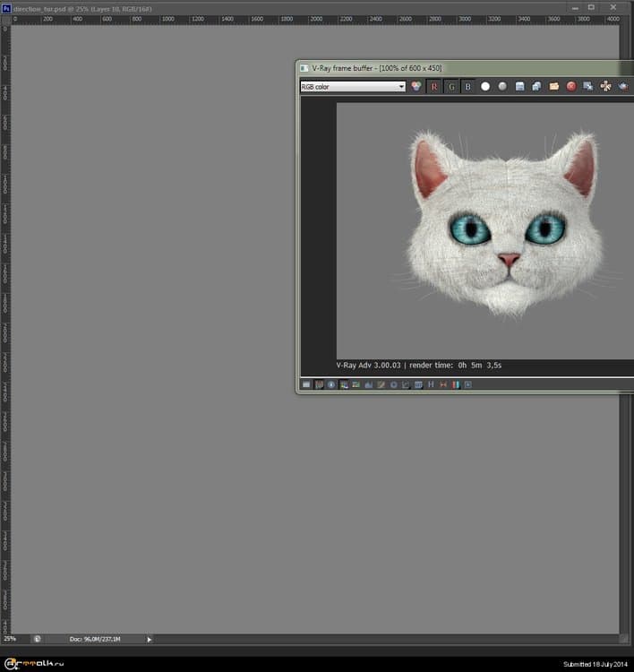Viewport: 634px width, 672px height.
Task: Expand the document info arrow in status bar
Action: tap(150, 639)
